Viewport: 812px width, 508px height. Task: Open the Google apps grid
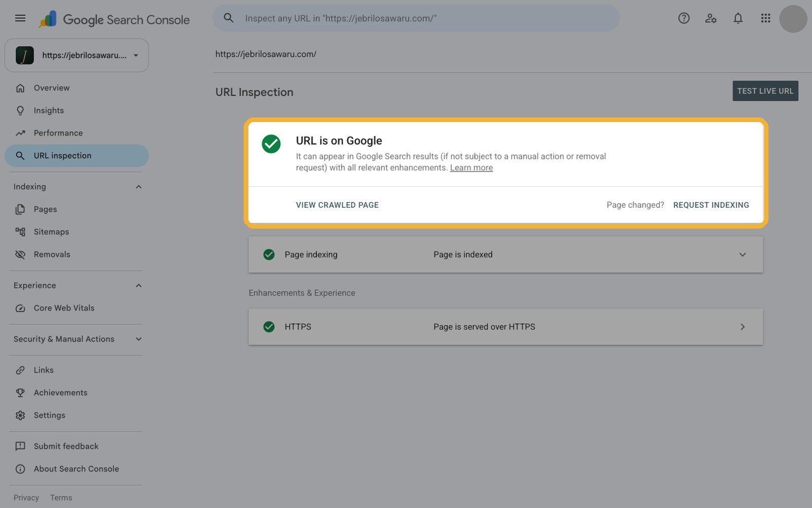tap(765, 18)
